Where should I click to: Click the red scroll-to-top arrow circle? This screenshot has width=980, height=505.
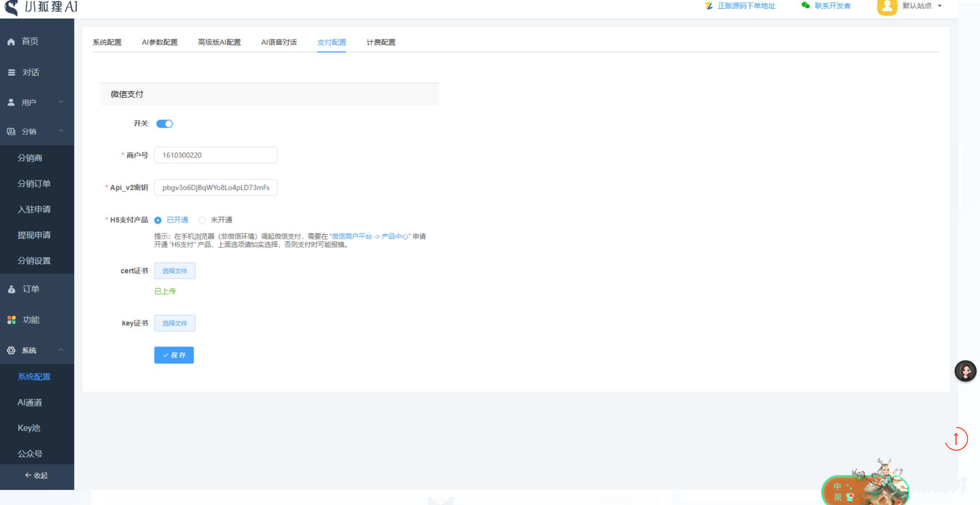pyautogui.click(x=956, y=439)
